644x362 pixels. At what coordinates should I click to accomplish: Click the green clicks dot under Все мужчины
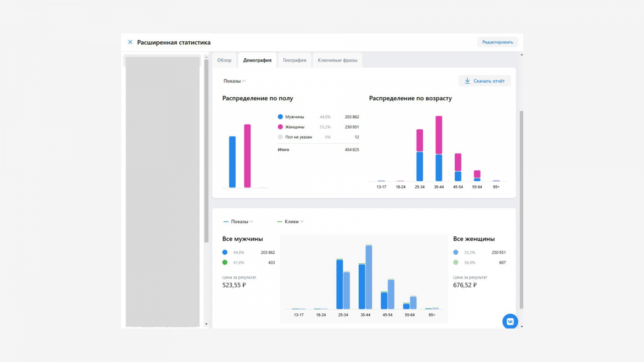point(225,262)
